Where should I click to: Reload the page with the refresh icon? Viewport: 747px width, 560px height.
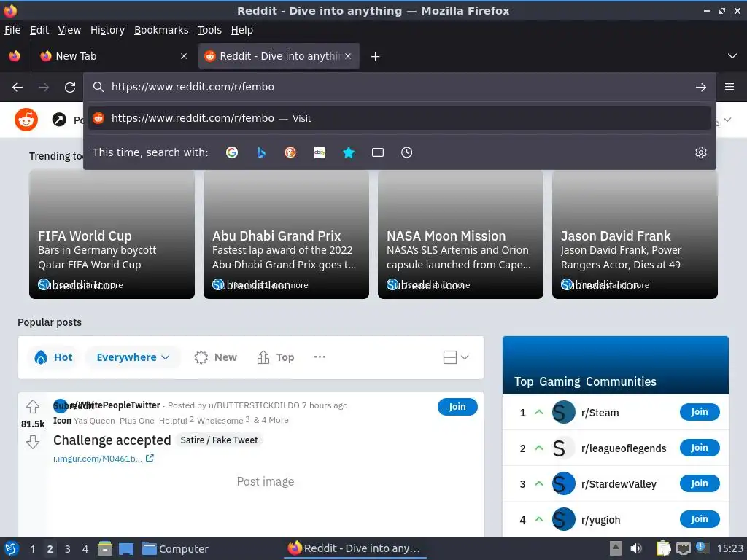[x=70, y=87]
